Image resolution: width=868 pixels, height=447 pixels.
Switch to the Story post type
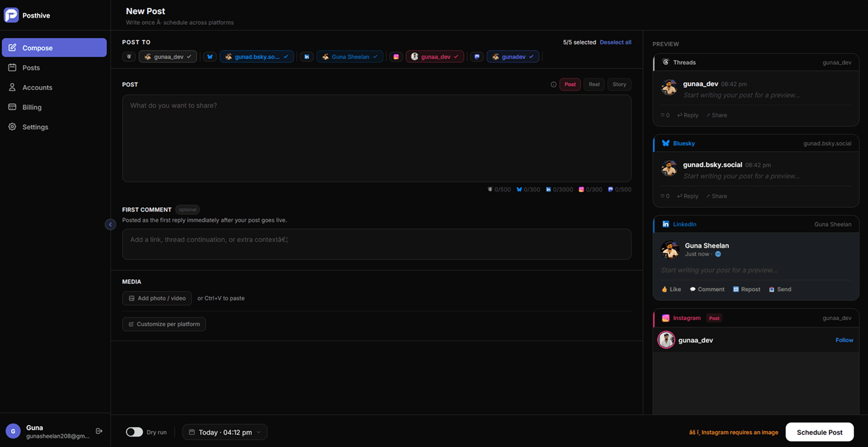[x=619, y=84]
